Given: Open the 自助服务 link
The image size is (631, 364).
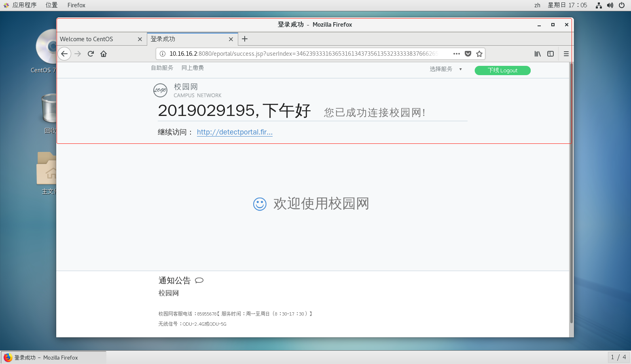Looking at the screenshot, I should 162,68.
